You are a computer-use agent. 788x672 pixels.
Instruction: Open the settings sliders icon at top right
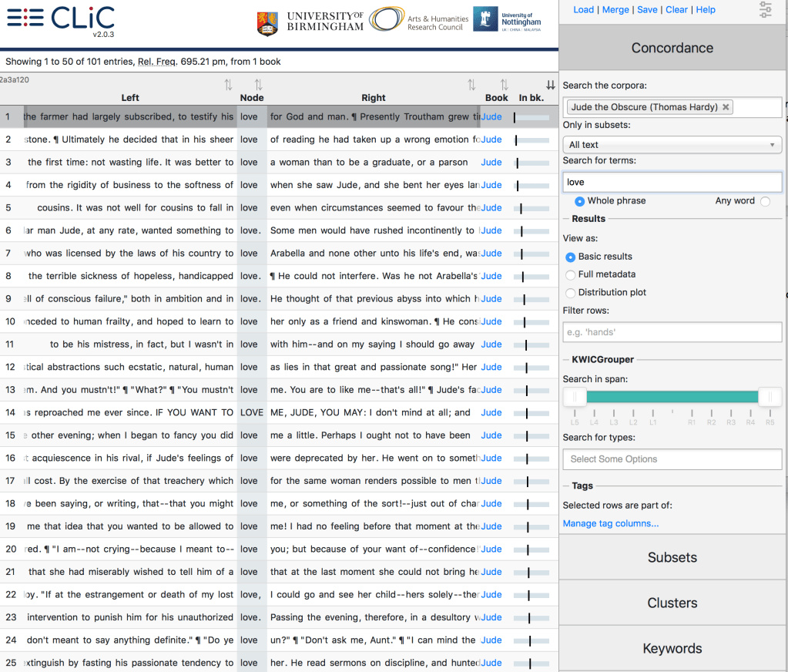(x=765, y=10)
